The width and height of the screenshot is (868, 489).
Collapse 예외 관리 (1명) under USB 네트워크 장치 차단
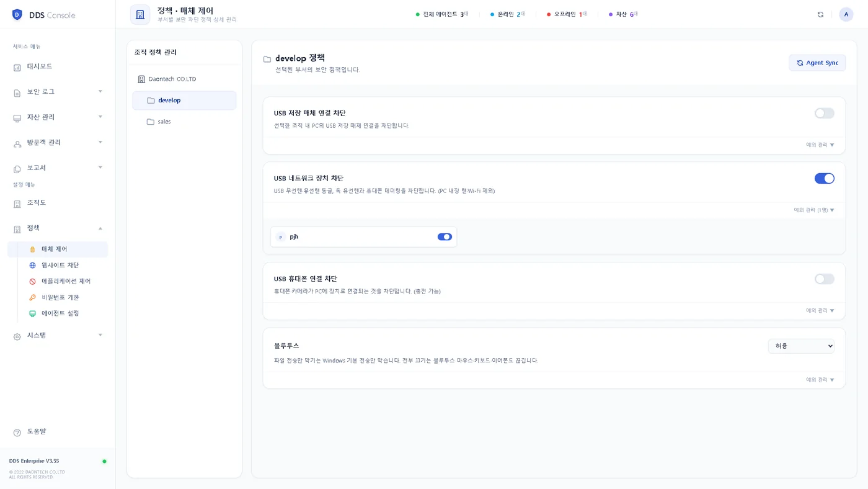coord(814,210)
